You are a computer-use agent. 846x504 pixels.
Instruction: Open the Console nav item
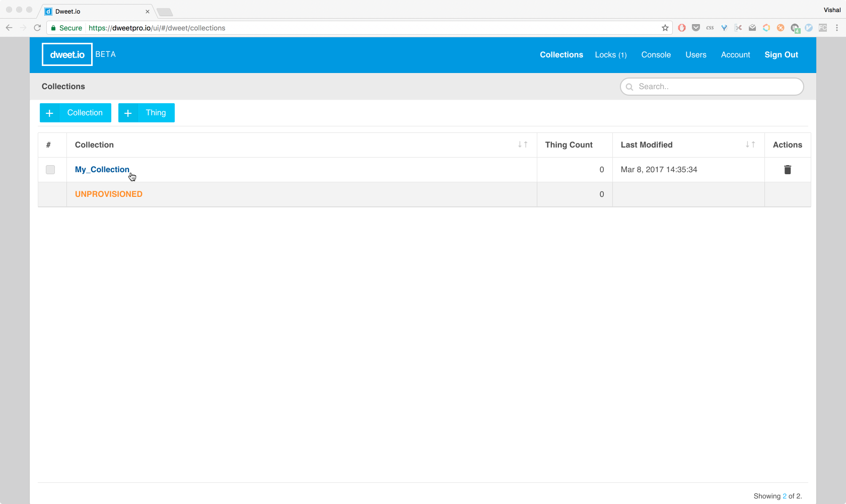pos(656,55)
